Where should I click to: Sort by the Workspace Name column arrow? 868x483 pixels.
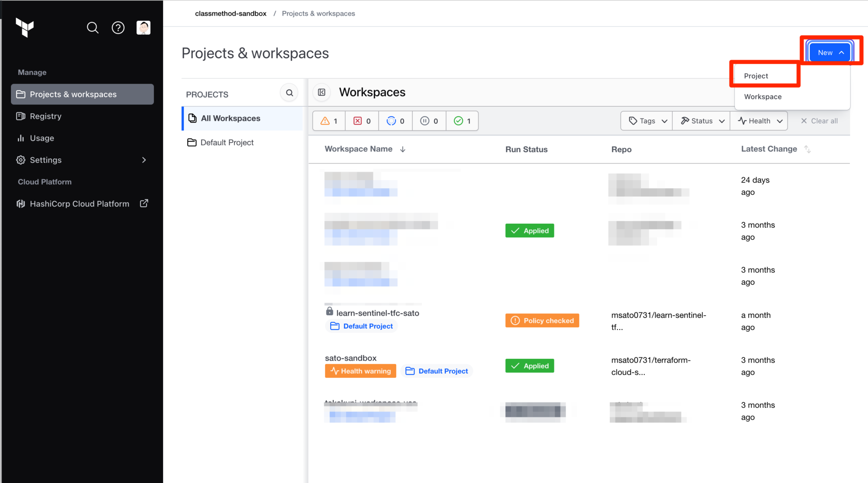click(x=403, y=149)
